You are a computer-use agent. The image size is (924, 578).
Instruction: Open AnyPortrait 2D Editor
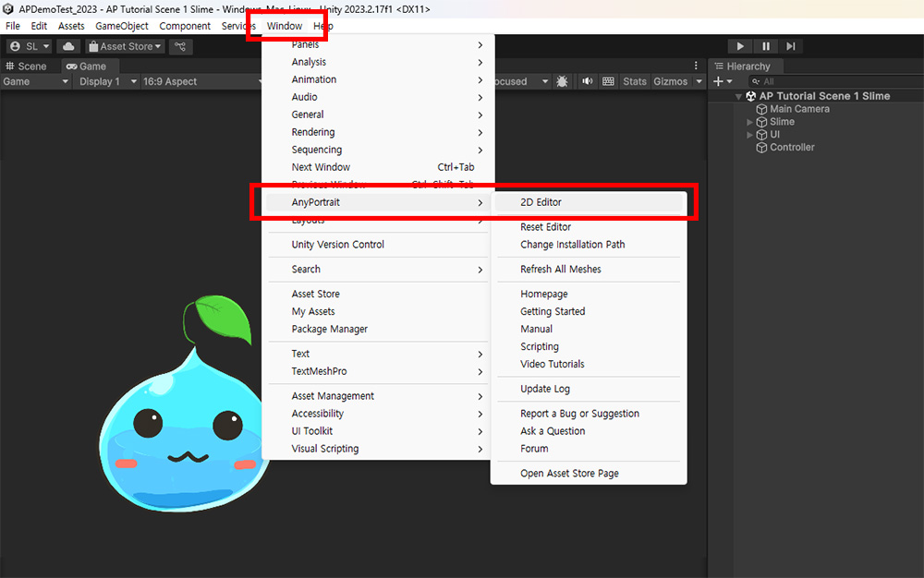tap(589, 202)
